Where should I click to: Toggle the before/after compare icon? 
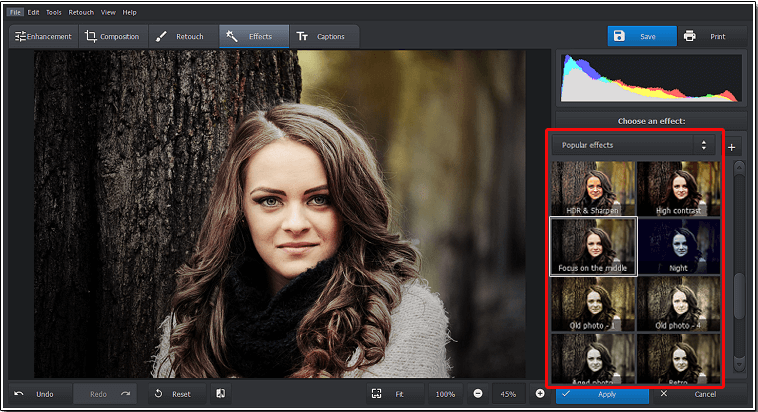tap(220, 394)
